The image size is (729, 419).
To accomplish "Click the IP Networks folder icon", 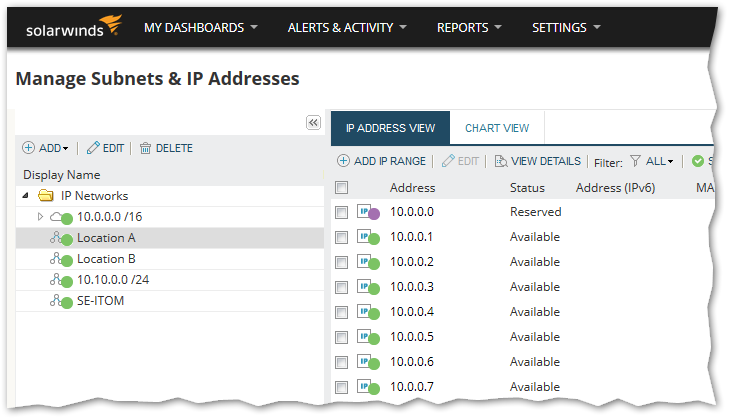I will click(x=46, y=196).
